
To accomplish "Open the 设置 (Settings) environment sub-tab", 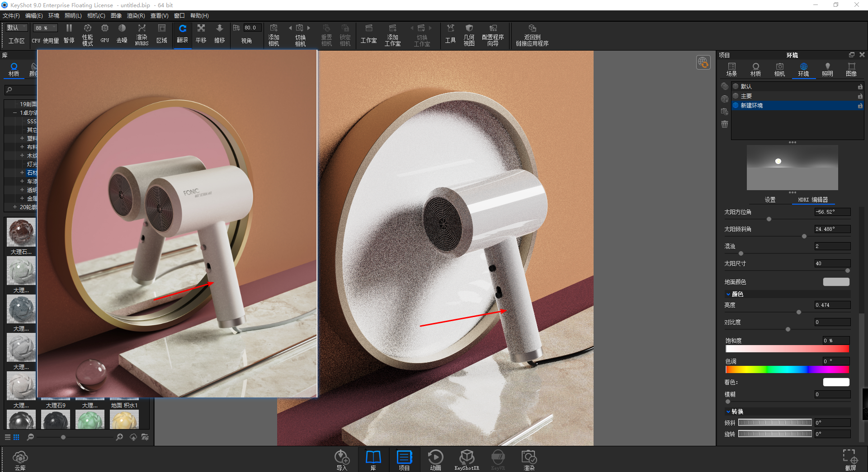I will pyautogui.click(x=770, y=200).
